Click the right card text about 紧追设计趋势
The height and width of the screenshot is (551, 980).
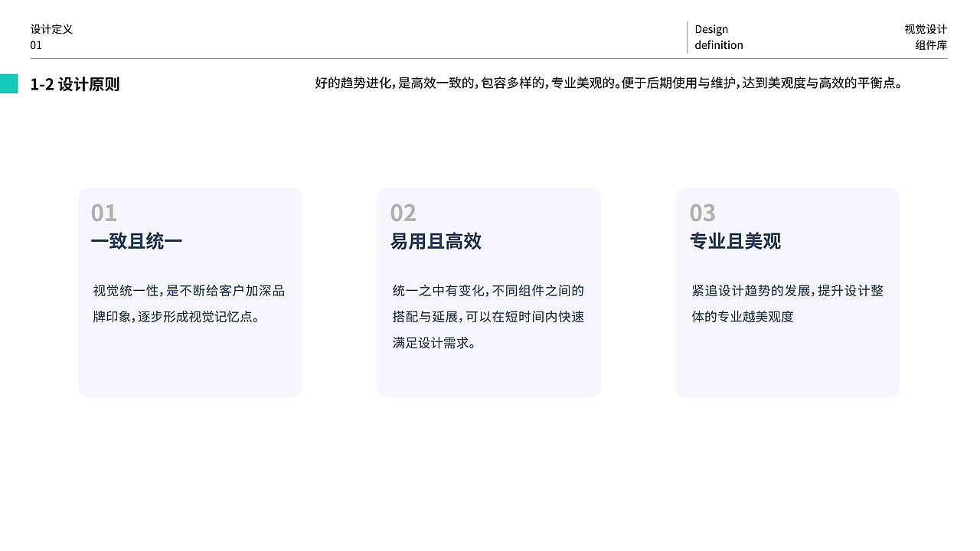786,304
